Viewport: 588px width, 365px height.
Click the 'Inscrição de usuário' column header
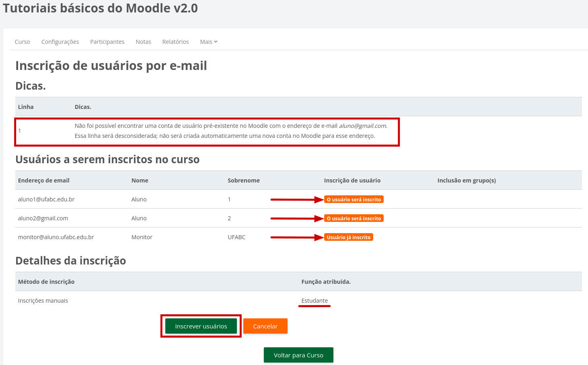pos(352,180)
